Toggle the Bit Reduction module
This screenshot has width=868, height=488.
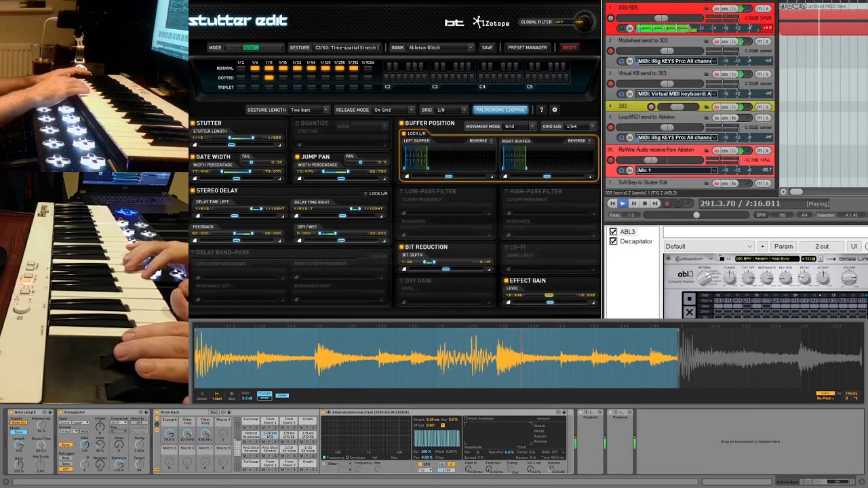pos(401,247)
